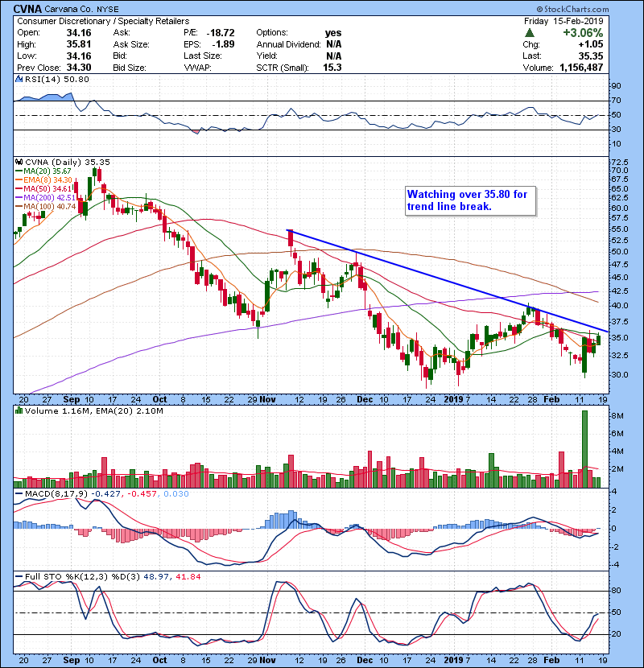Select the percent change +3.06%

[x=583, y=33]
